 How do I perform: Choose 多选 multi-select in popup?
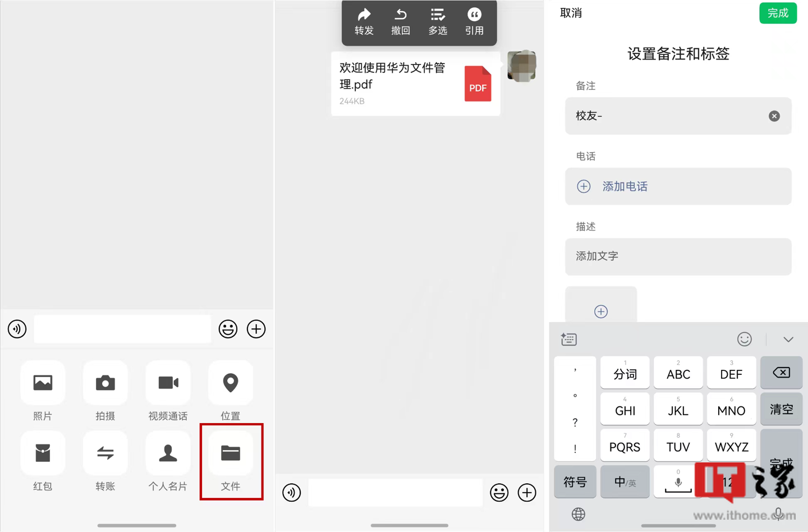[x=438, y=21]
